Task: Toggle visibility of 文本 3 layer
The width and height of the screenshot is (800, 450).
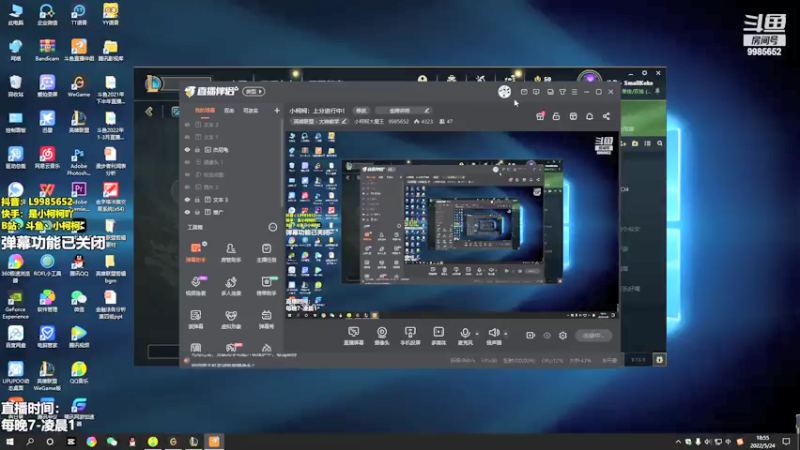Action: pos(187,199)
